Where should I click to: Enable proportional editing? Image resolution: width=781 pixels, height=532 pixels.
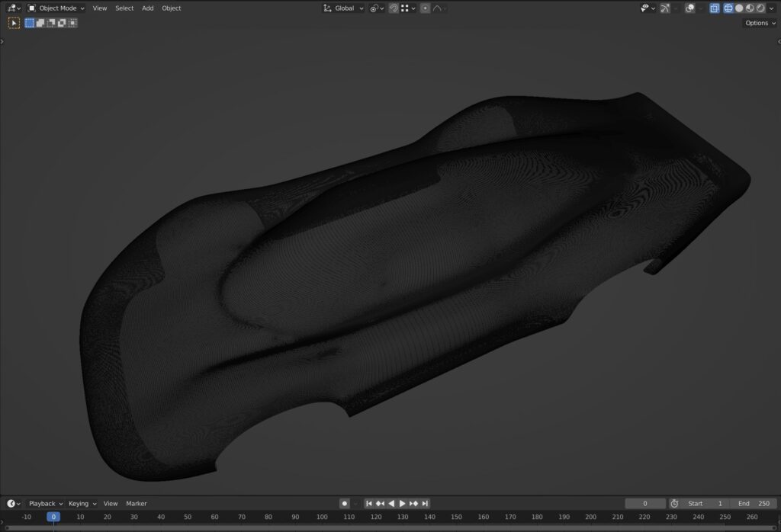click(425, 8)
